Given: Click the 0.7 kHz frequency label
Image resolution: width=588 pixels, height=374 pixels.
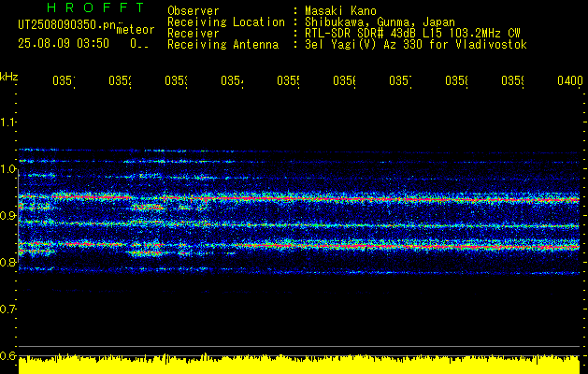Looking at the screenshot, I should tap(7, 309).
